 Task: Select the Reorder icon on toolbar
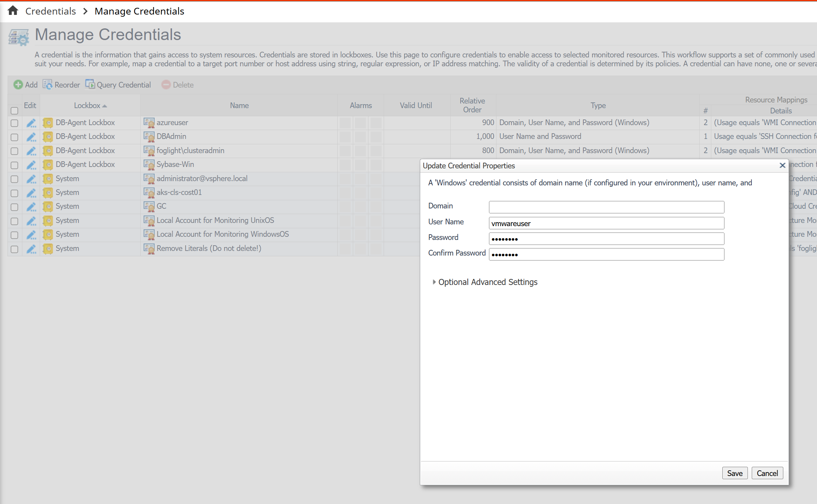click(x=47, y=84)
